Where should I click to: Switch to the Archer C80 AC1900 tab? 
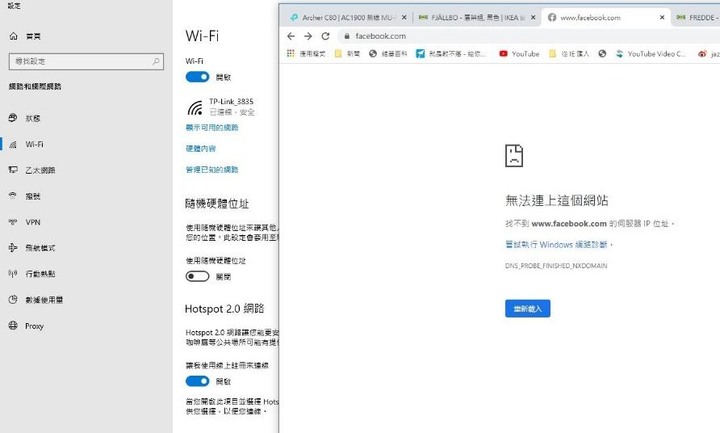pos(348,17)
